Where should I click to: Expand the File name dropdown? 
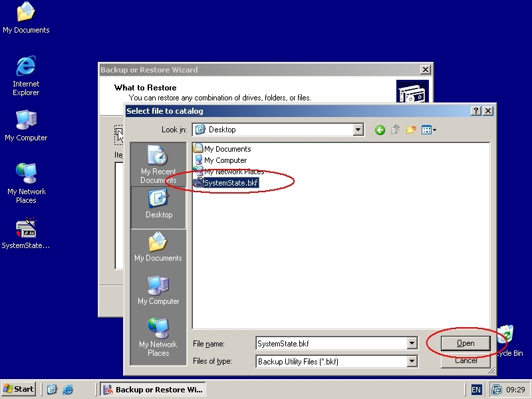point(412,343)
